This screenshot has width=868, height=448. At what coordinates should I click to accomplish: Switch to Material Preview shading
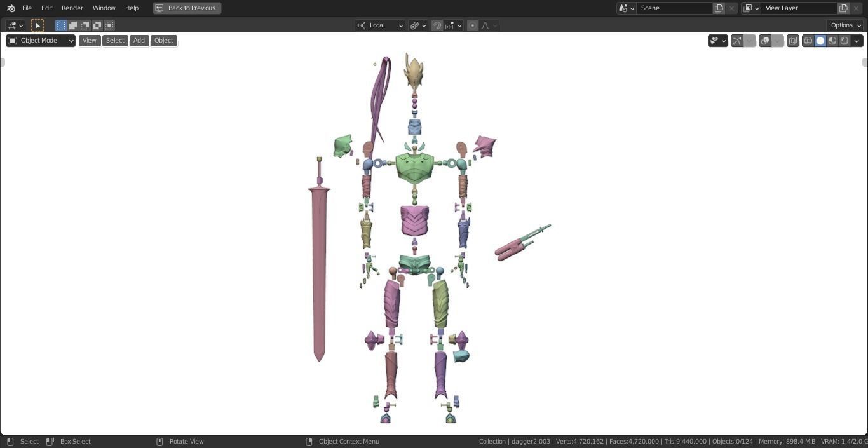tap(832, 41)
